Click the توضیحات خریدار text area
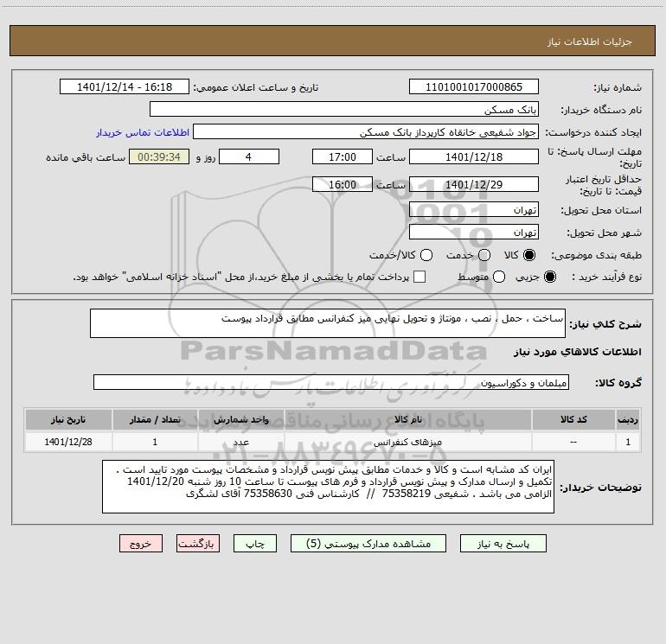Screen dimensions: 666x644 [x=329, y=488]
